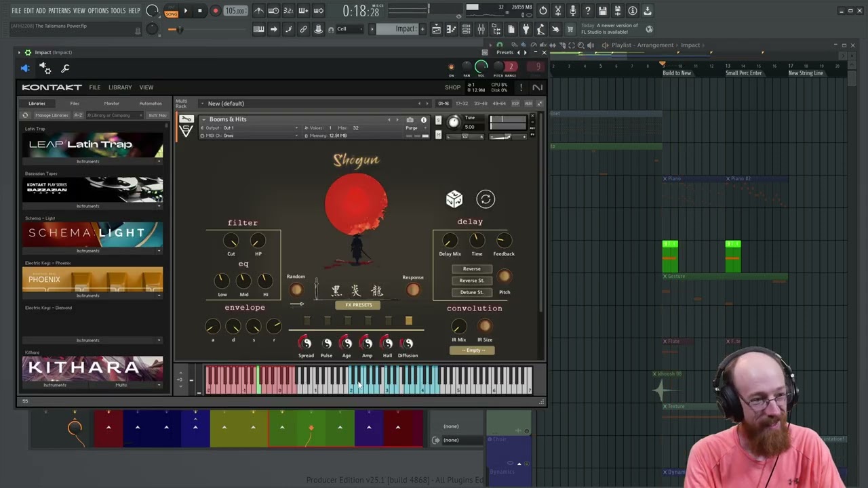Toggle instrument solo S button
Viewport: 868px width, 488px height.
point(438,120)
